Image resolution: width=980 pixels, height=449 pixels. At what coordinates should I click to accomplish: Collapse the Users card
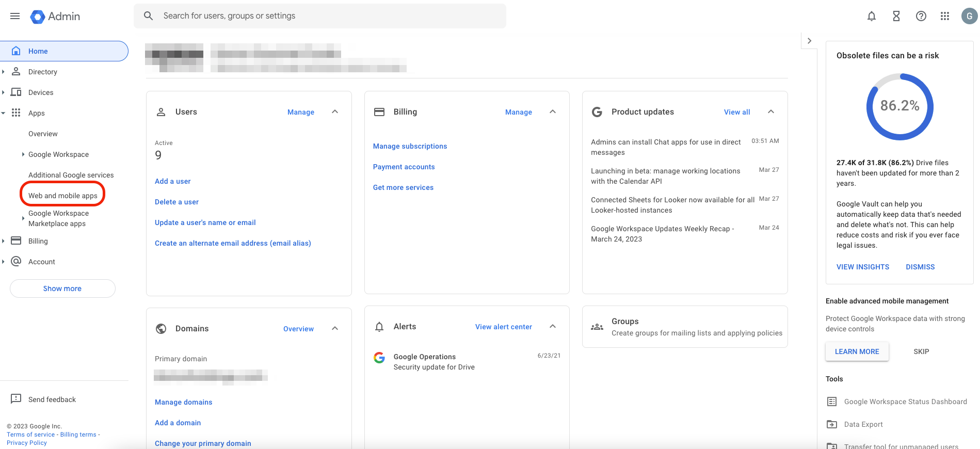tap(335, 112)
